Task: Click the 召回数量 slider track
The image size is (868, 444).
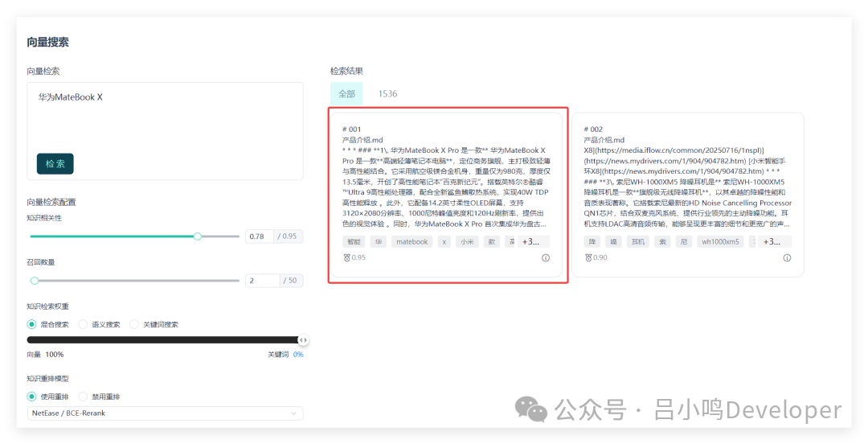Action: pyautogui.click(x=134, y=281)
